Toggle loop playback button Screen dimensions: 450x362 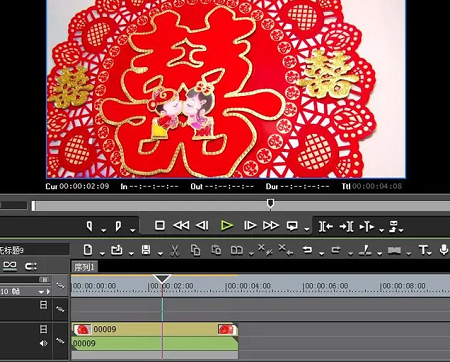point(292,226)
